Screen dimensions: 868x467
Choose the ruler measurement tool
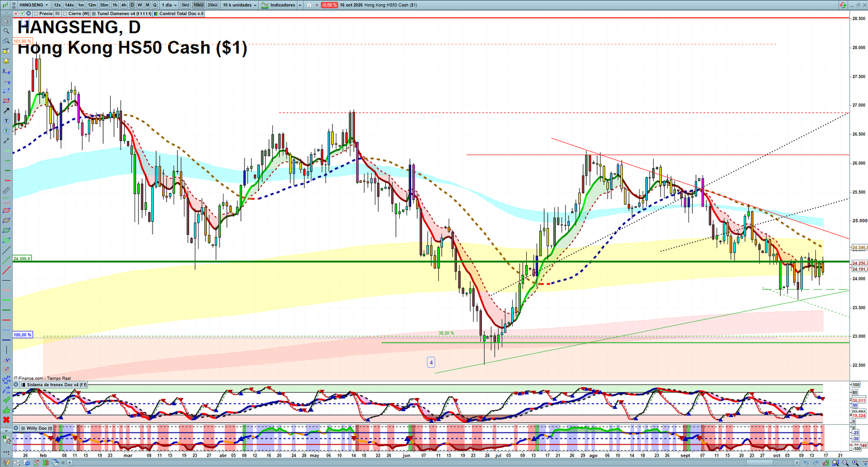tap(6, 190)
